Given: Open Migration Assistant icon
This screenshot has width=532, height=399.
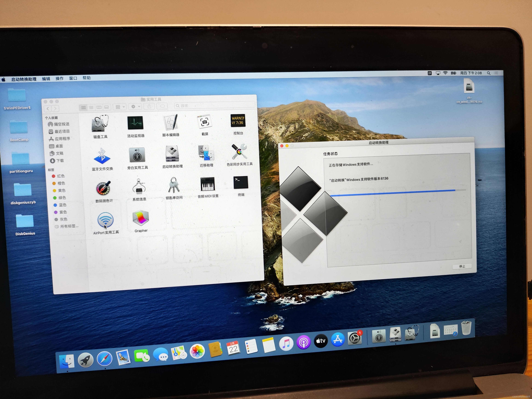Looking at the screenshot, I should coord(206,153).
